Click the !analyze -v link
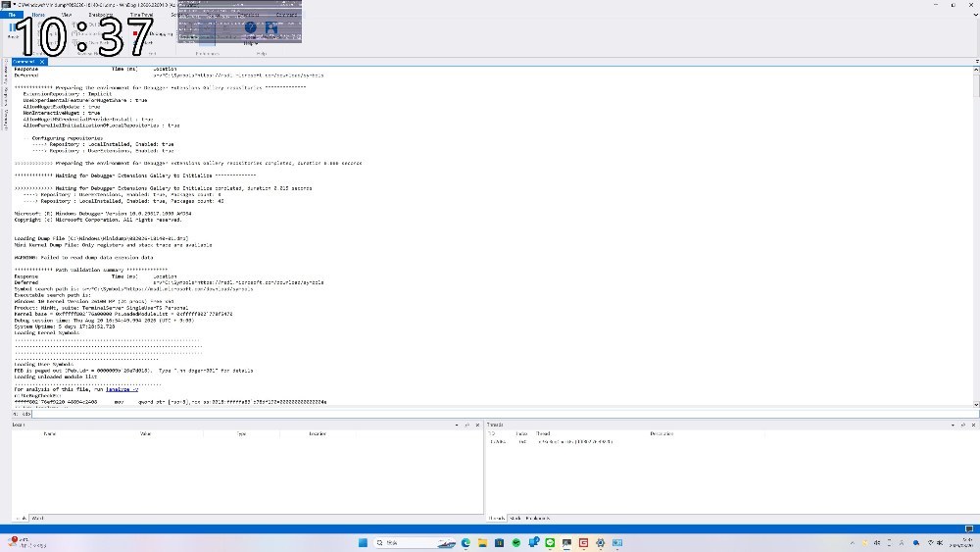The height and width of the screenshot is (552, 980). tap(122, 389)
